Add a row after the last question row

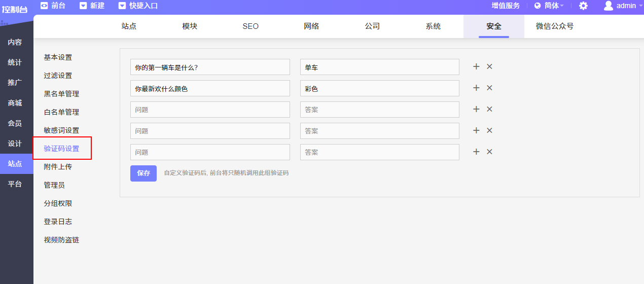(x=476, y=152)
